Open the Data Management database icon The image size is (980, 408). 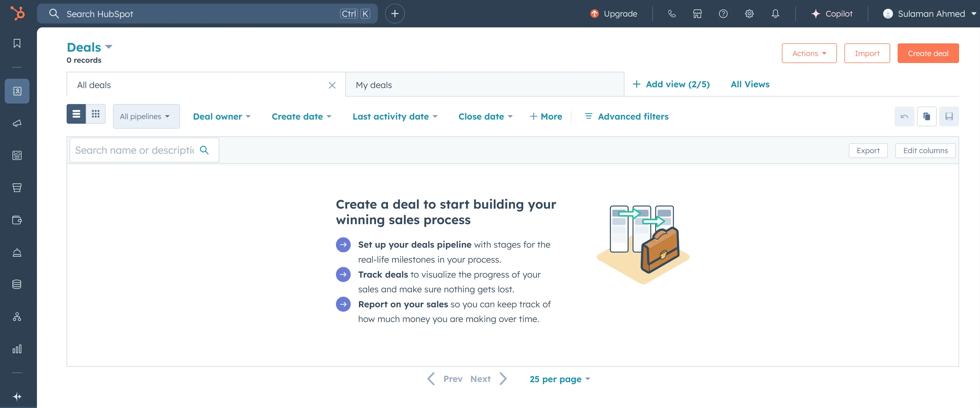[17, 284]
